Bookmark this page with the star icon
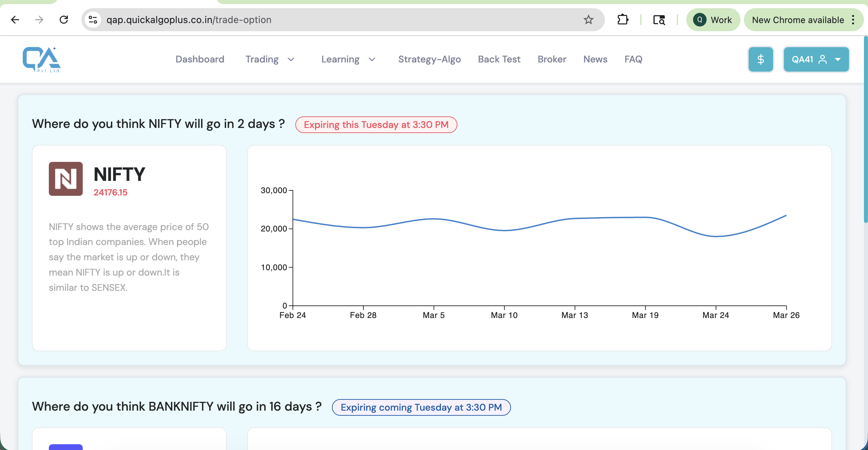Image resolution: width=868 pixels, height=450 pixels. 588,20
